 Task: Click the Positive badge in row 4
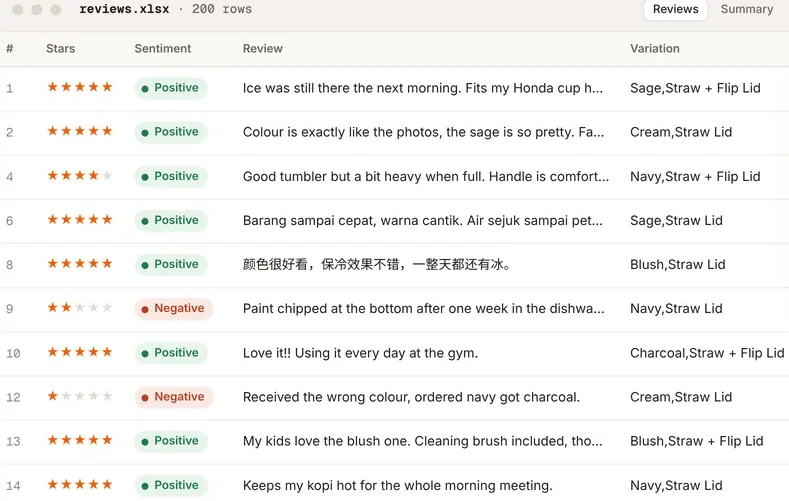171,176
